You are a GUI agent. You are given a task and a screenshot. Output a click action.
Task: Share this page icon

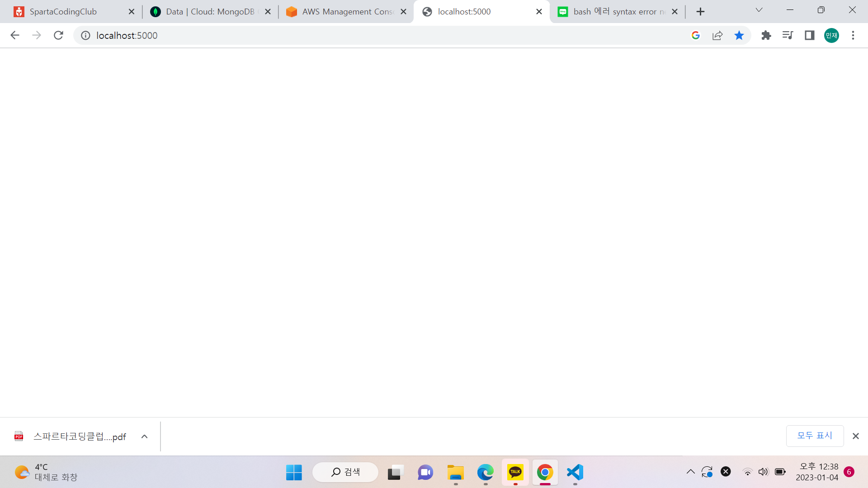point(717,35)
